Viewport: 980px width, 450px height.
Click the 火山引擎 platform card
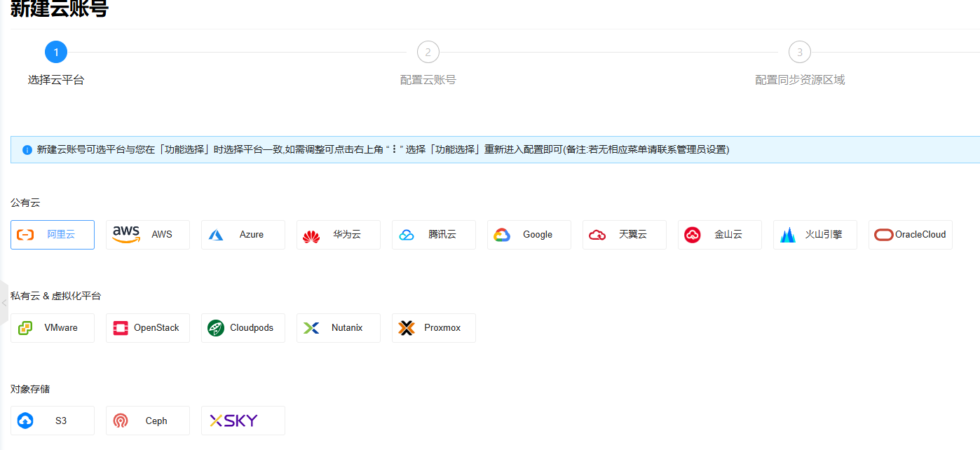815,234
